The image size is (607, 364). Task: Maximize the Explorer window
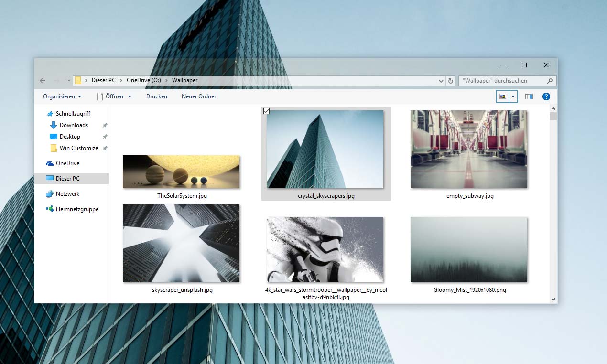tap(524, 65)
